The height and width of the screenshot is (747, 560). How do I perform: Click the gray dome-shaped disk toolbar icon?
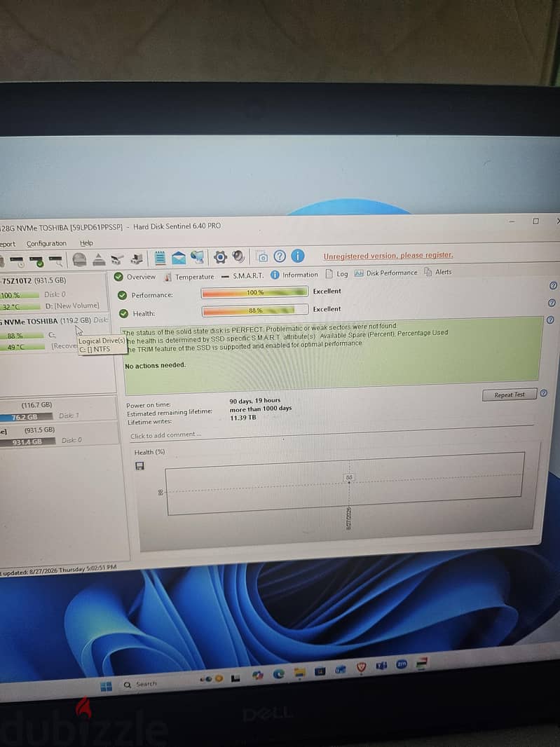80,260
